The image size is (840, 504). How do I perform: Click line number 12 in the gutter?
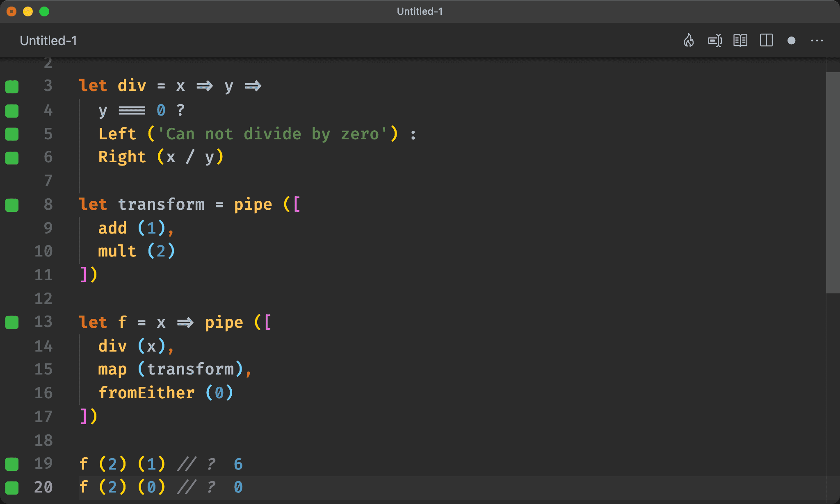click(43, 299)
